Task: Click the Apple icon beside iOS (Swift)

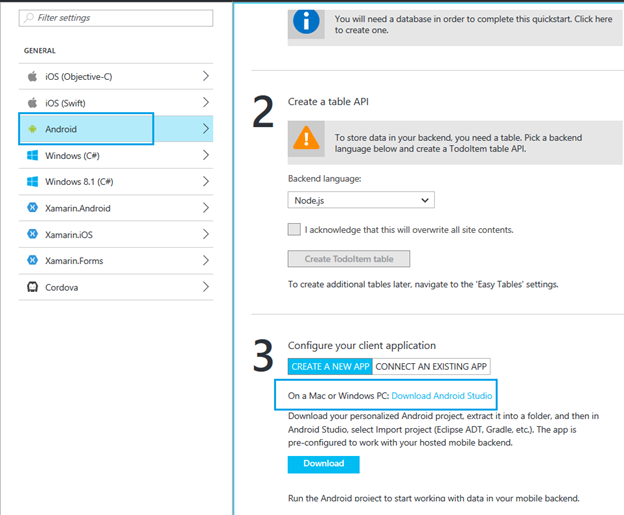Action: pyautogui.click(x=32, y=103)
